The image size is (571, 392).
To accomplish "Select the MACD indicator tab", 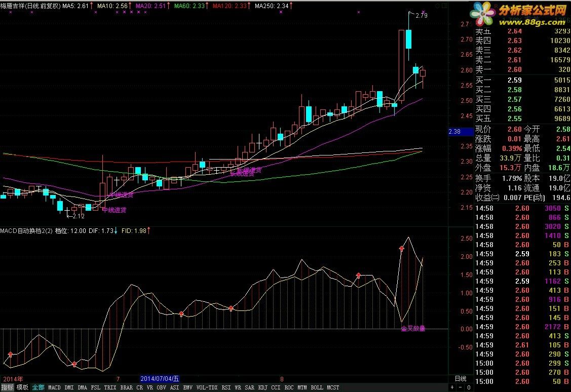I will pyautogui.click(x=54, y=387).
